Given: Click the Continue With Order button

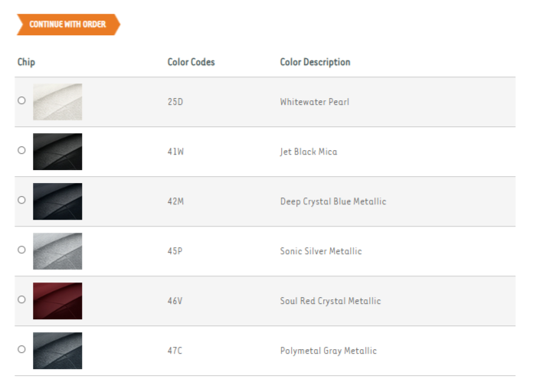Looking at the screenshot, I should point(67,24).
